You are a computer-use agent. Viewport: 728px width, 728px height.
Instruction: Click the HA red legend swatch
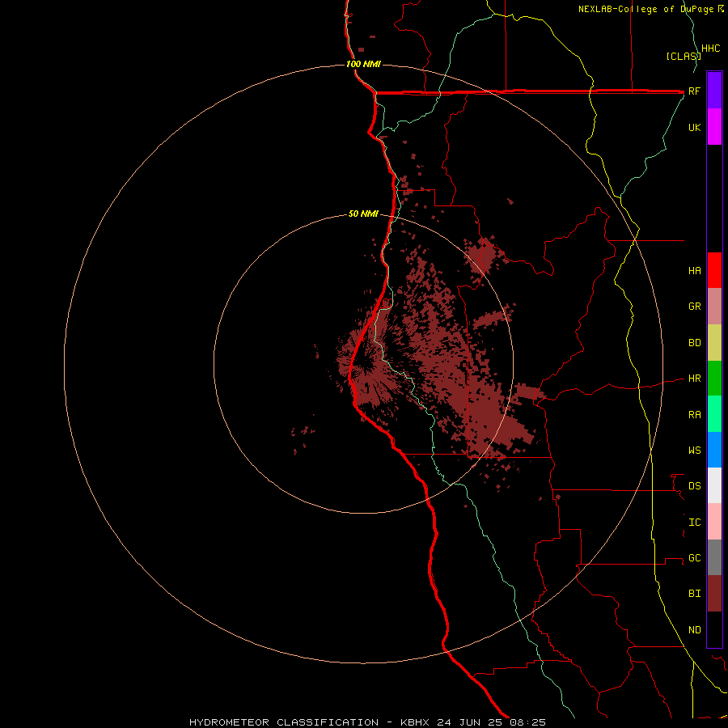coord(714,270)
